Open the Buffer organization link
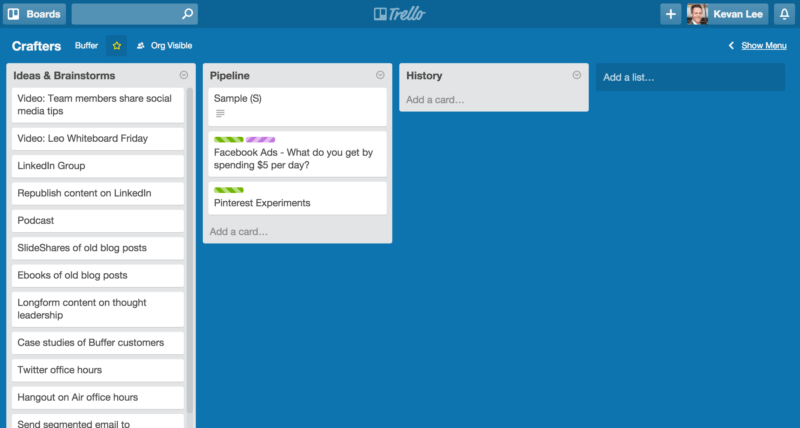This screenshot has height=428, width=800. 86,45
